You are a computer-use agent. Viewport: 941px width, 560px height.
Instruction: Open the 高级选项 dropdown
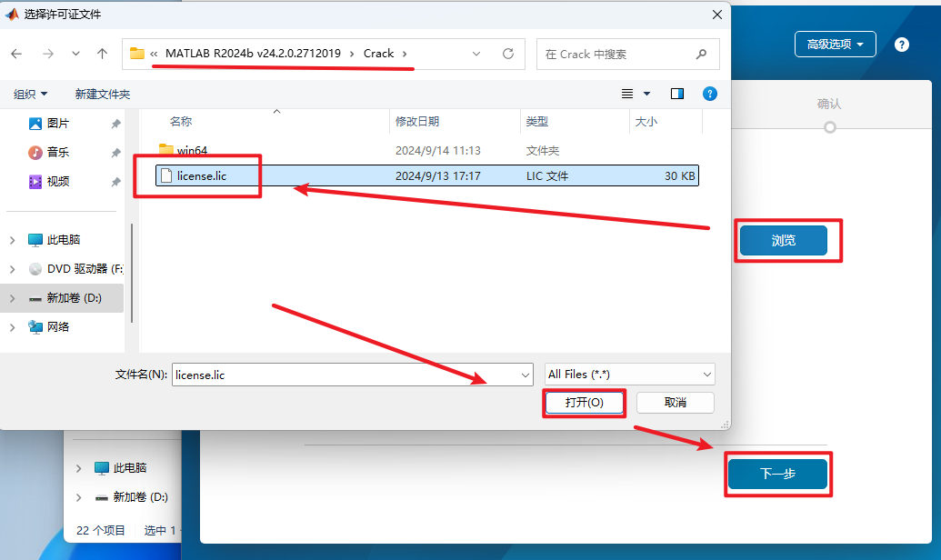point(836,44)
